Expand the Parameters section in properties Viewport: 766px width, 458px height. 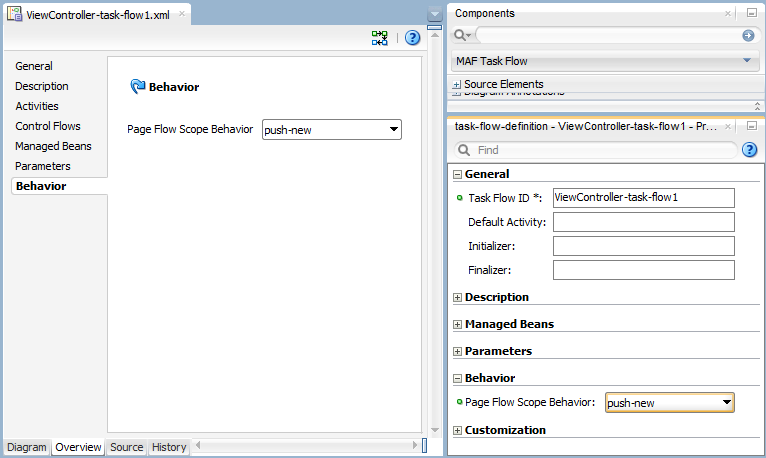pyautogui.click(x=457, y=352)
